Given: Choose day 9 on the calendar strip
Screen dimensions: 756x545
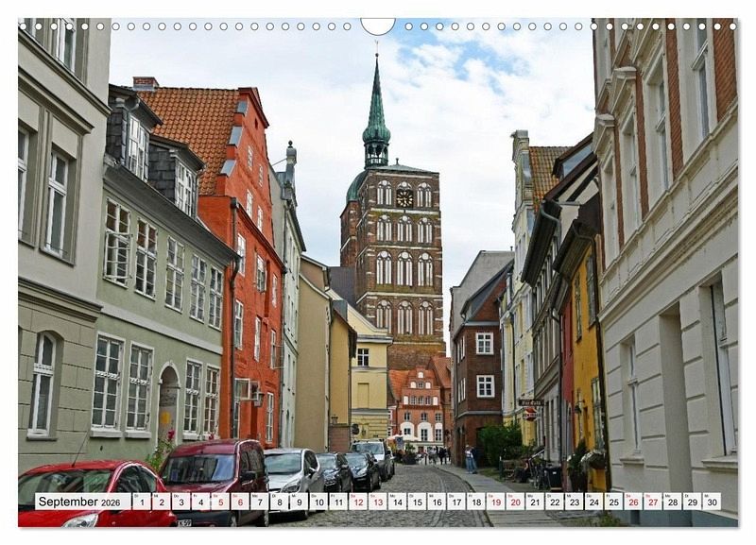Looking at the screenshot, I should coord(298,502).
